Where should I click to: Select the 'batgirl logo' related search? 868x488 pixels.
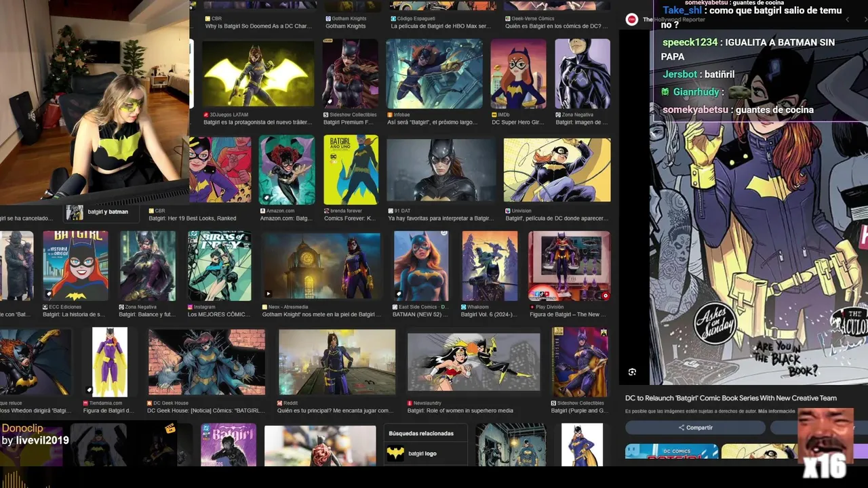(427, 453)
